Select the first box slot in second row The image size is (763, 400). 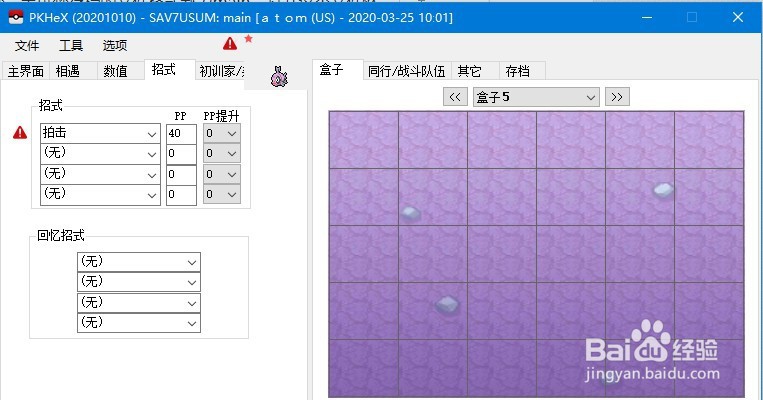coord(363,197)
